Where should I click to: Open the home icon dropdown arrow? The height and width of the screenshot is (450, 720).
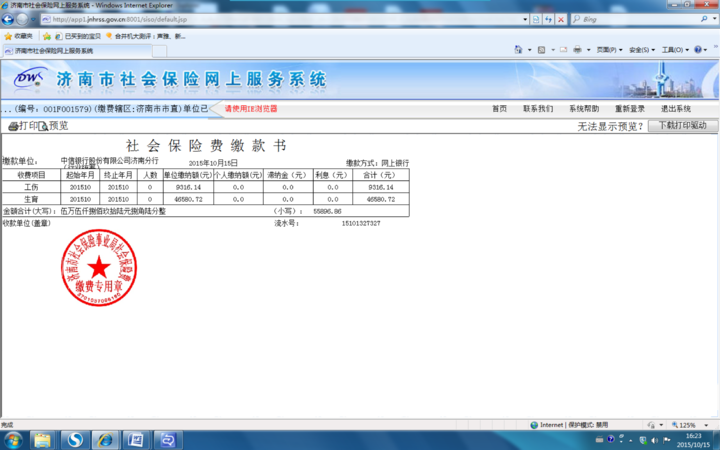[529, 50]
